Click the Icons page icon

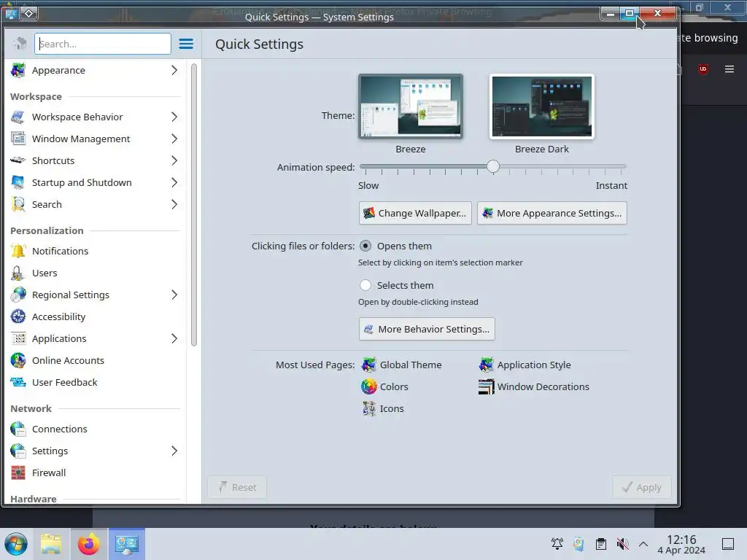tap(368, 408)
